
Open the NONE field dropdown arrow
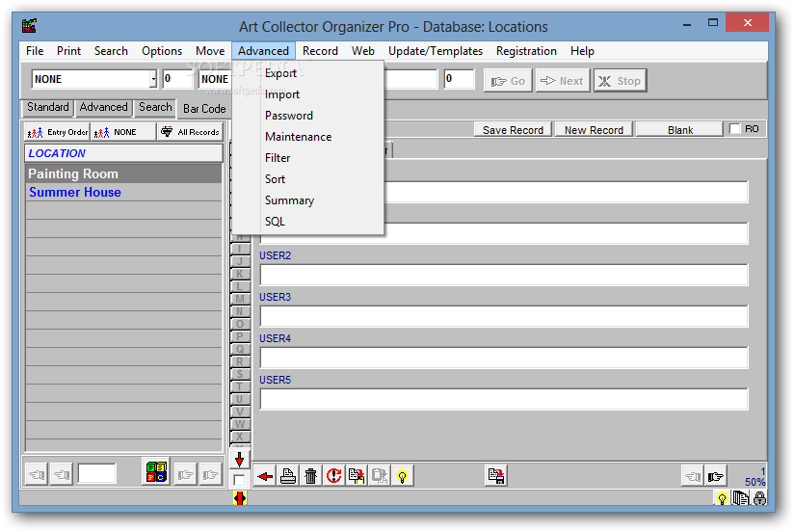(x=153, y=79)
